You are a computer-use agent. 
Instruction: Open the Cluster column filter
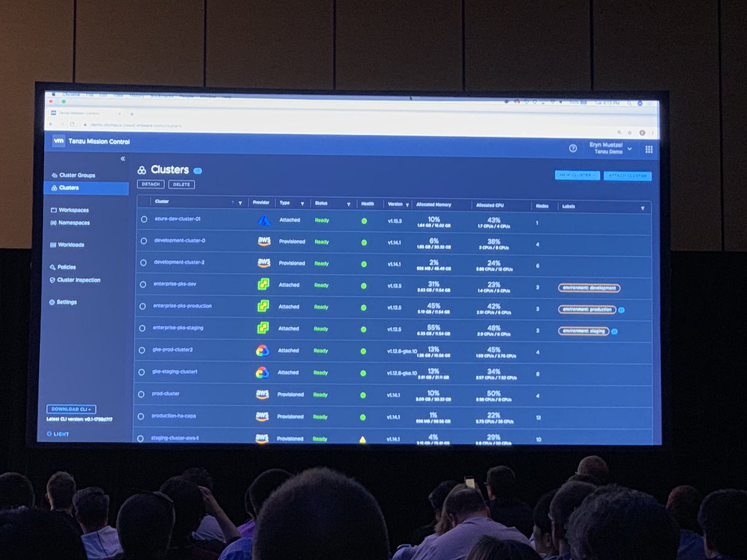240,203
